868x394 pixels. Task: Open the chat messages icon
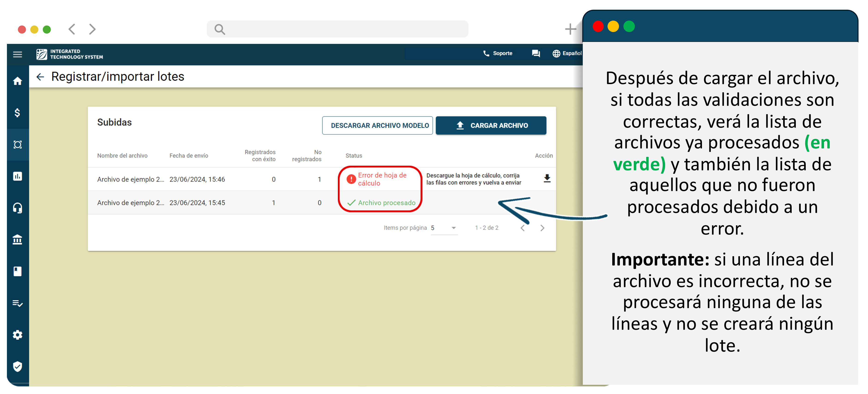(536, 53)
